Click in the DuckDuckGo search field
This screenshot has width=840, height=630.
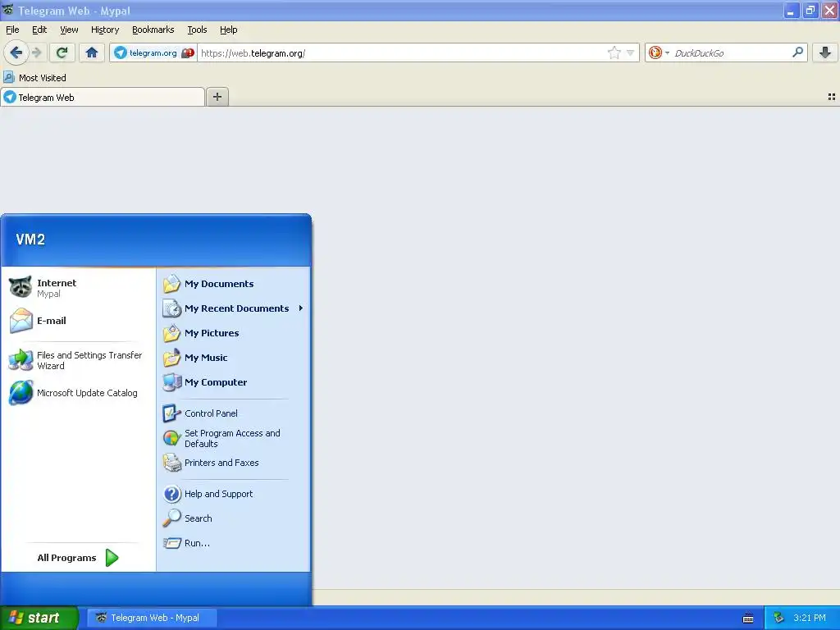pyautogui.click(x=731, y=52)
